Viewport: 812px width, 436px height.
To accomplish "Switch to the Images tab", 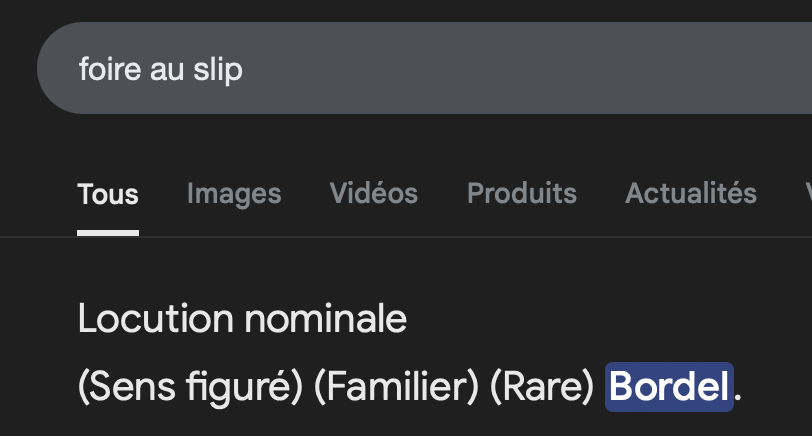I will [234, 193].
